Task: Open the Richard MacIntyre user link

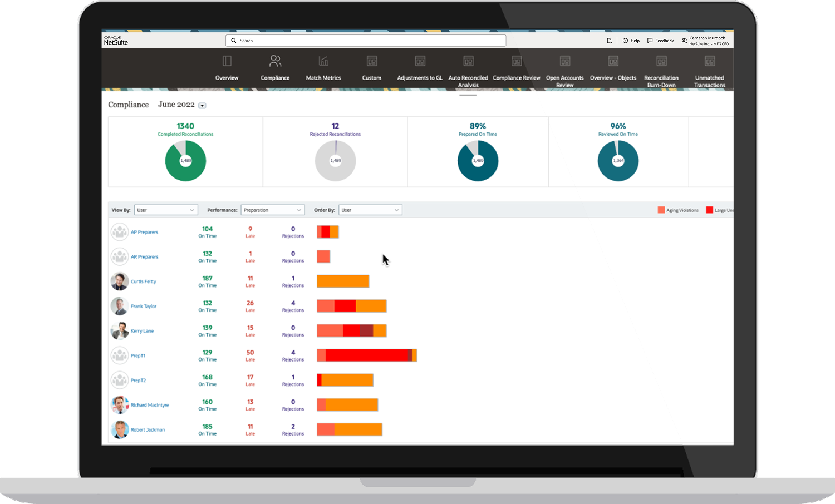Action: pyautogui.click(x=150, y=406)
